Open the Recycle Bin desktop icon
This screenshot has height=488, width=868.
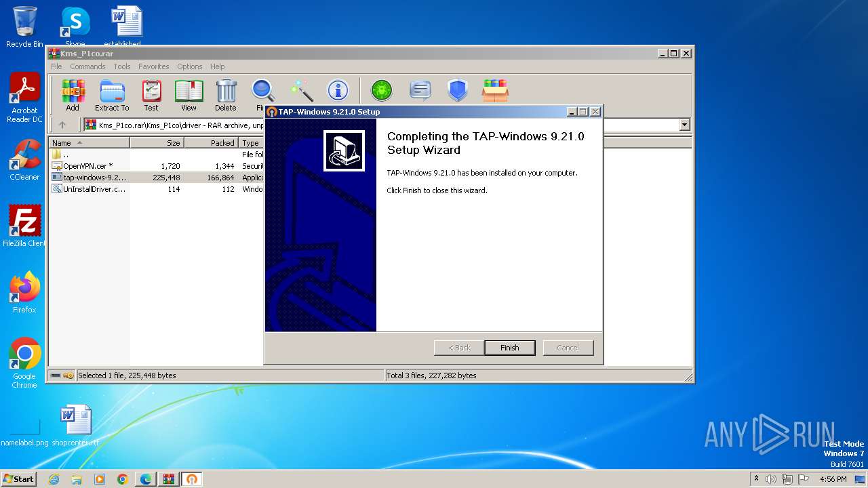pyautogui.click(x=24, y=27)
